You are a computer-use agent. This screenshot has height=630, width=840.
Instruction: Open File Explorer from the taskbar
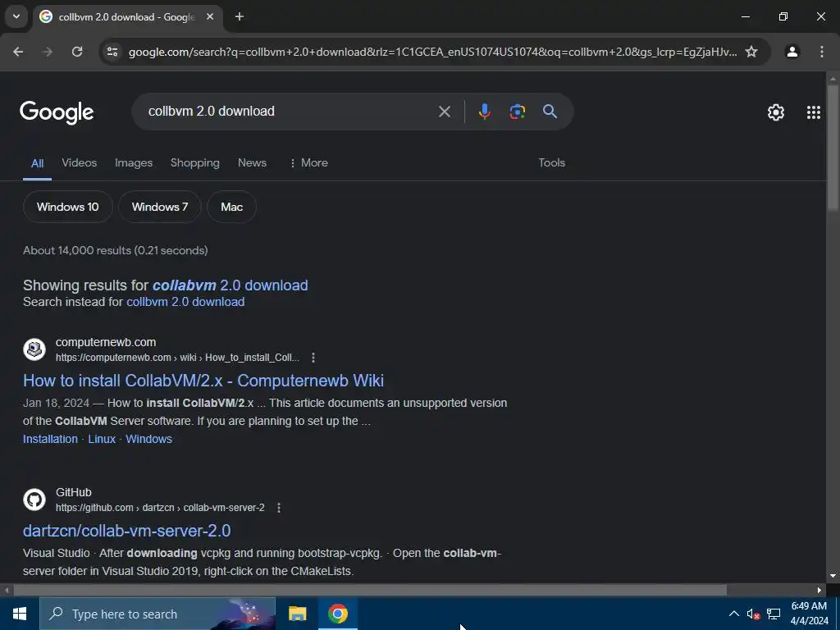point(297,614)
